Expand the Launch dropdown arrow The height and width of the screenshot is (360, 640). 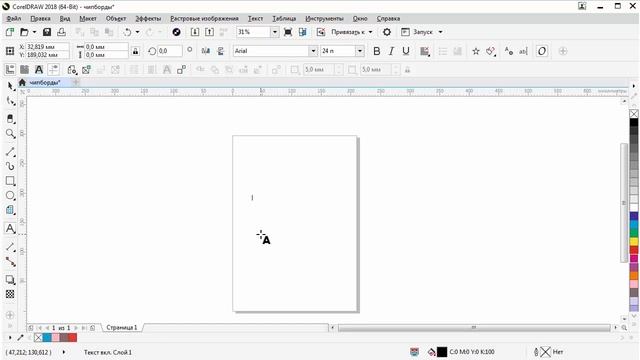[440, 32]
